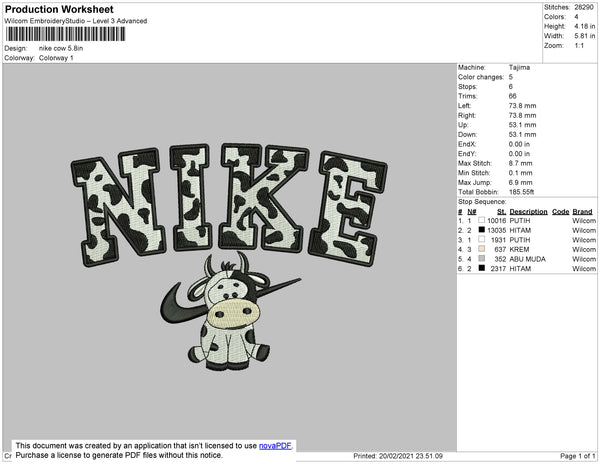Select the St. column header
Screen dimensions: 600x464
[x=502, y=212]
